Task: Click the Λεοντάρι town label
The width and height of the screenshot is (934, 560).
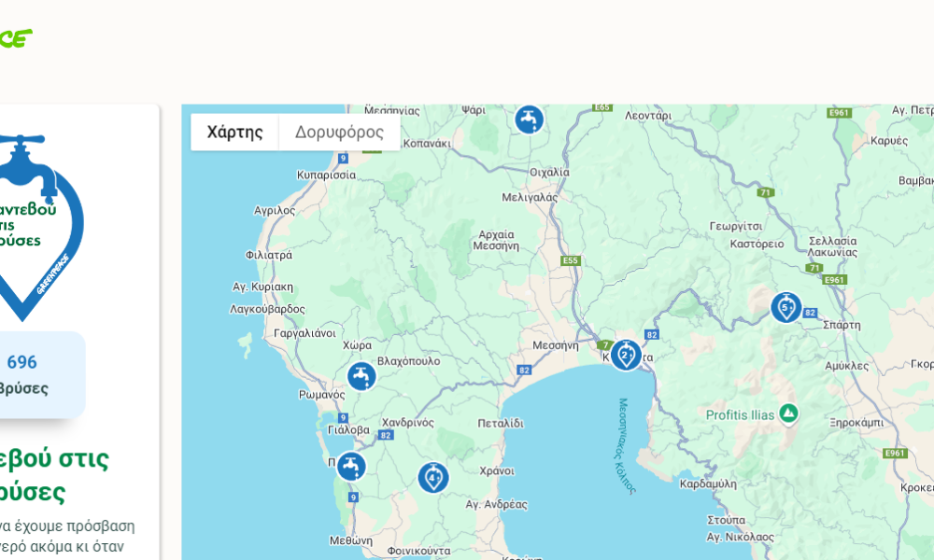Action: coord(648,116)
